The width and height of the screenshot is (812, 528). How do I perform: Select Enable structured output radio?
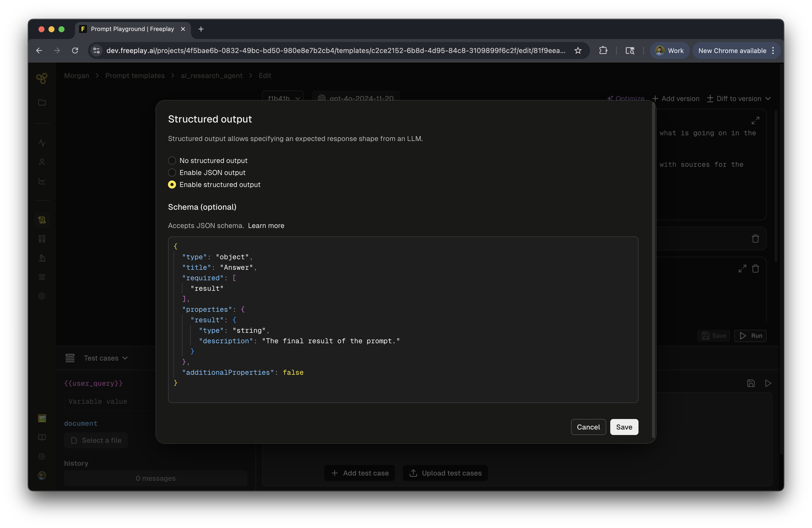tap(172, 184)
